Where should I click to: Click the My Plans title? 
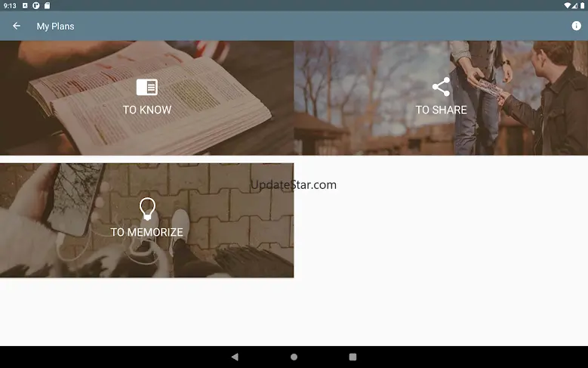coord(56,26)
